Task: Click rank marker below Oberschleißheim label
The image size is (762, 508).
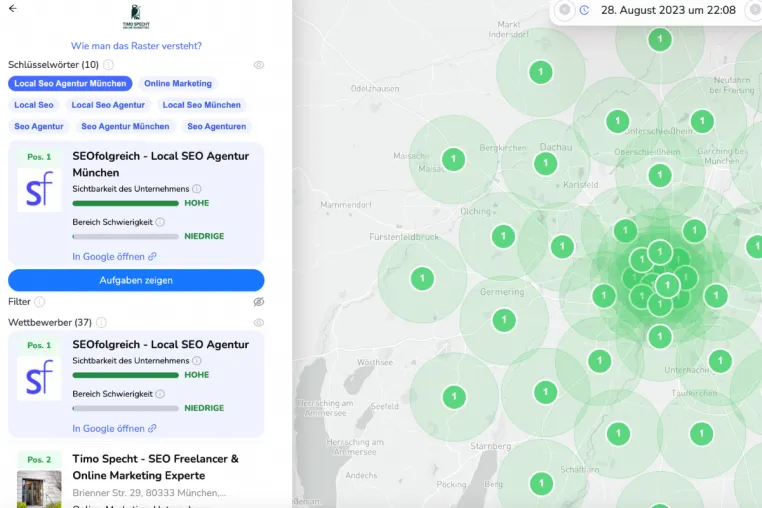Action: tap(659, 175)
